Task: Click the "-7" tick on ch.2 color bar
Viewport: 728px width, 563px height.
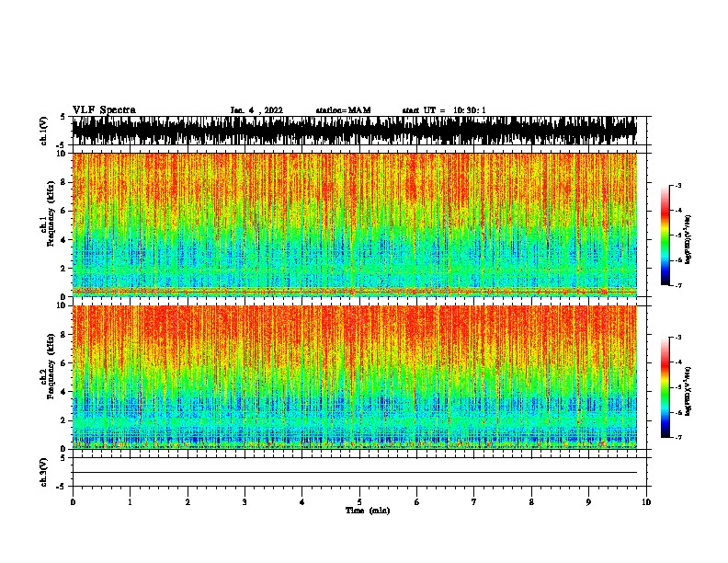Action: click(x=678, y=437)
